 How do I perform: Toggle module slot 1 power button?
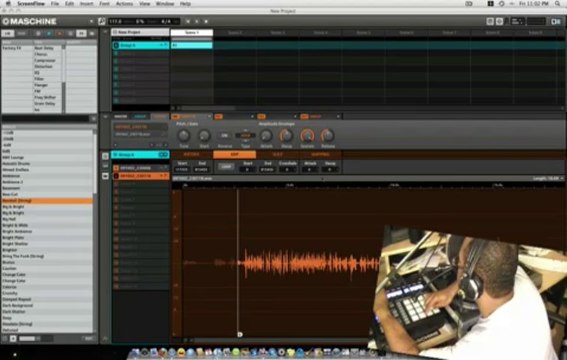coord(175,116)
